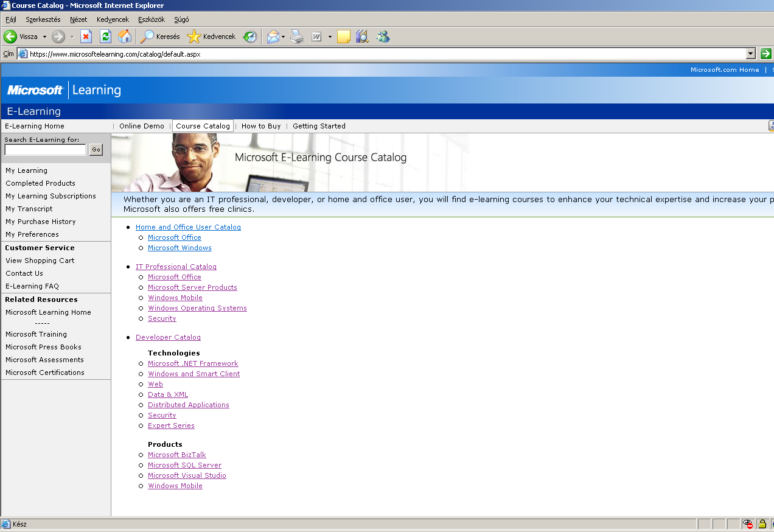Viewport: 774px width, 532px height.
Task: Open the Kedvencek star toolbar button
Action: click(x=211, y=37)
